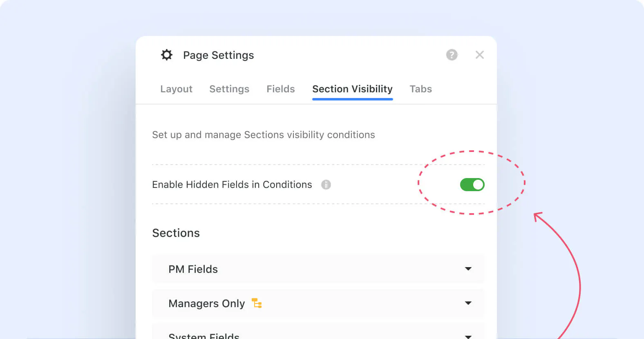Click the yellow conditions icon on Managers Only

(x=257, y=303)
